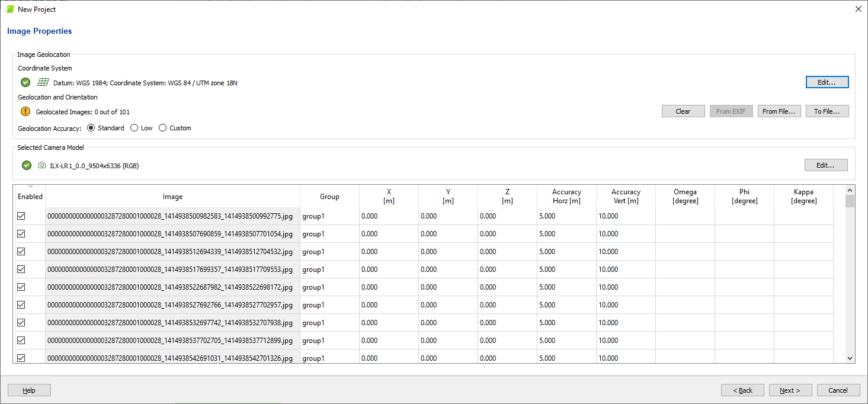
Task: Click the Group column header
Action: 329,197
